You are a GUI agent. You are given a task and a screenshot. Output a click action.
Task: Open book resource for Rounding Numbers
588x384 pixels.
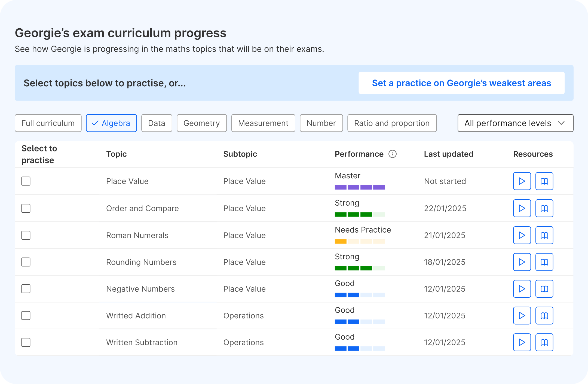[x=544, y=262]
